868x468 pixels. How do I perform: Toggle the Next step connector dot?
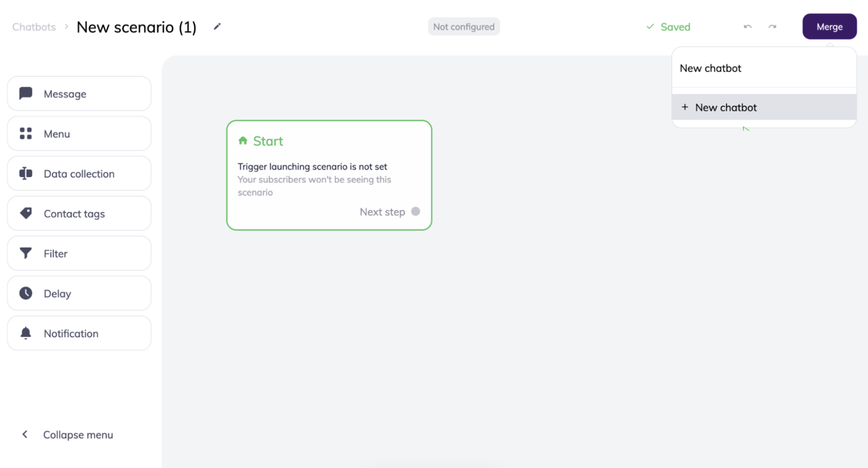tap(415, 211)
